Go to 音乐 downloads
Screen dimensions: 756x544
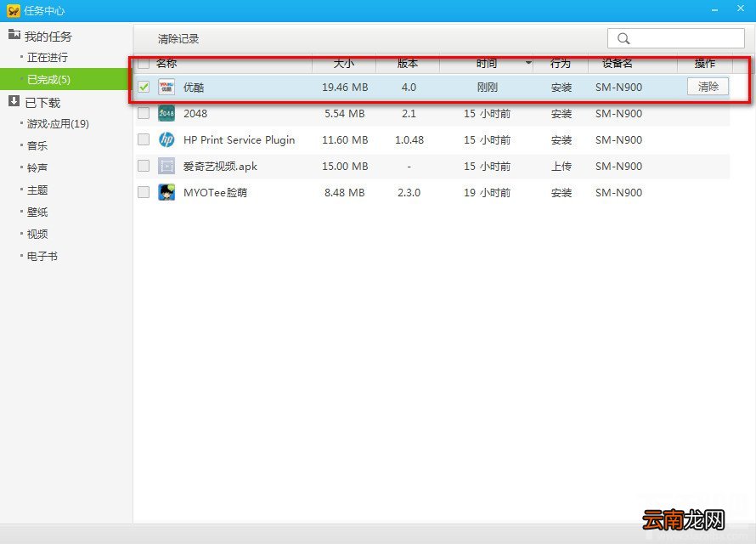coord(37,145)
